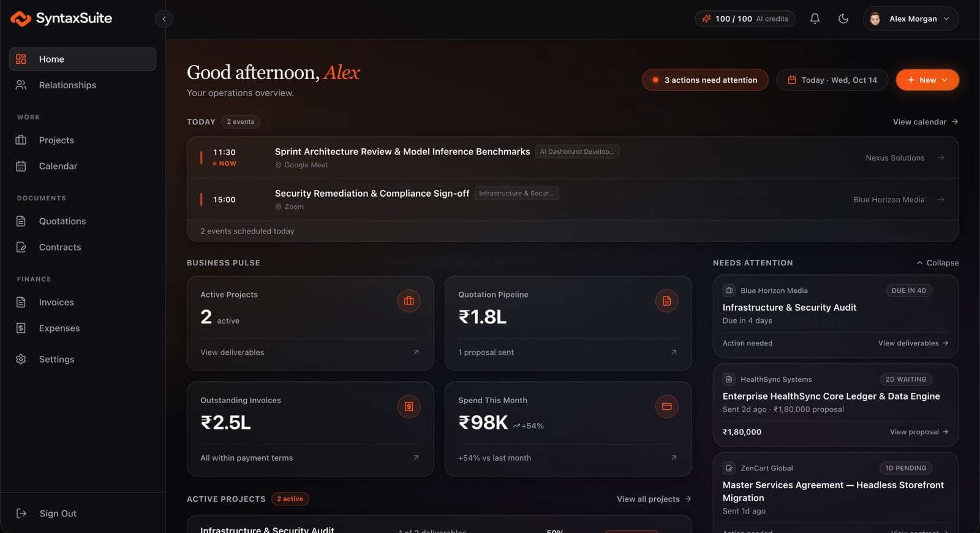Click the AI Dashboard Develop... project tag
Screen dimensions: 980x533
coord(577,151)
